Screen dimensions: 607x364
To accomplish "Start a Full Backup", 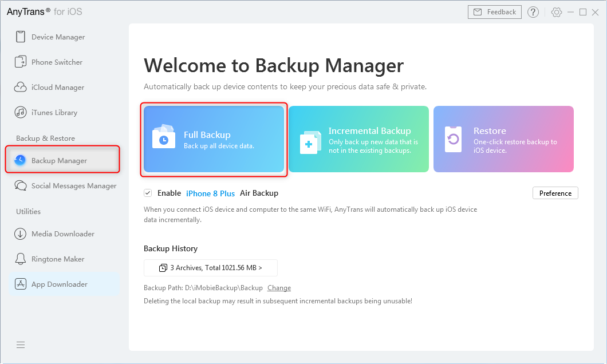I will 214,139.
